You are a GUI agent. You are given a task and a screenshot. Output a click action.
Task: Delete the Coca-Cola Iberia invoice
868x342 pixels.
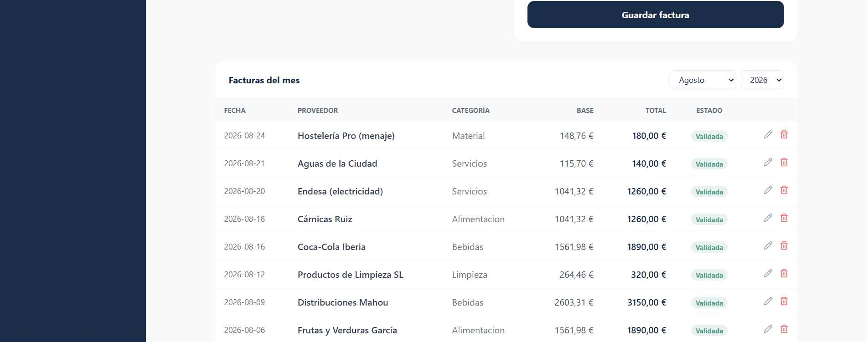pyautogui.click(x=784, y=245)
